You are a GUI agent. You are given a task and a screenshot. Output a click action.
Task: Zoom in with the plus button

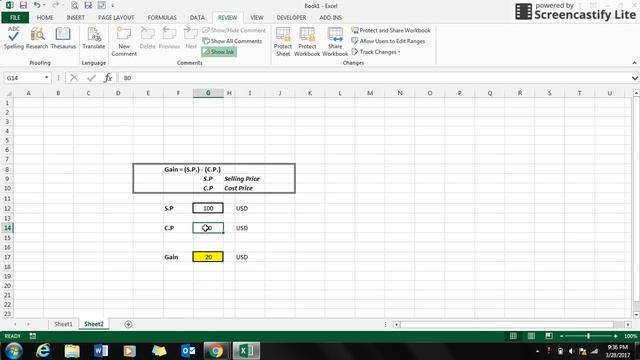pyautogui.click(x=616, y=336)
